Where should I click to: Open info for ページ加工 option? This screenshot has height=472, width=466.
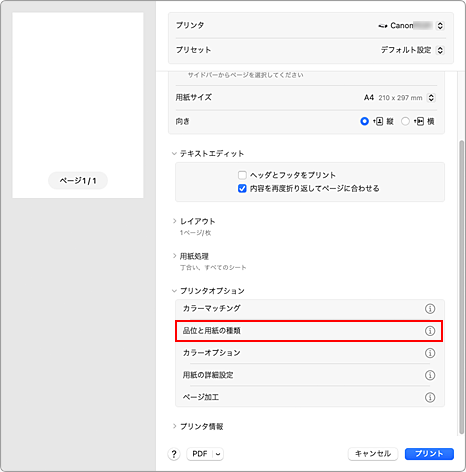[x=430, y=397]
